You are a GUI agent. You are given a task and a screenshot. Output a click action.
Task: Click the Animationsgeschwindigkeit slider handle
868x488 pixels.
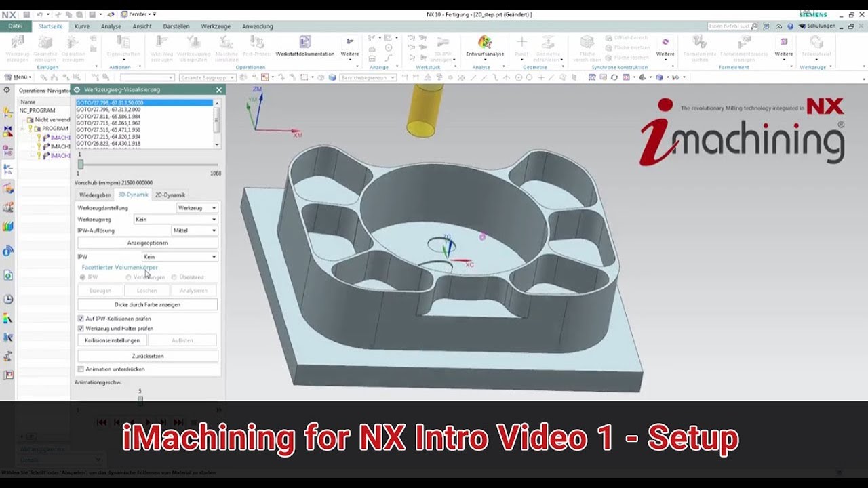pos(140,400)
